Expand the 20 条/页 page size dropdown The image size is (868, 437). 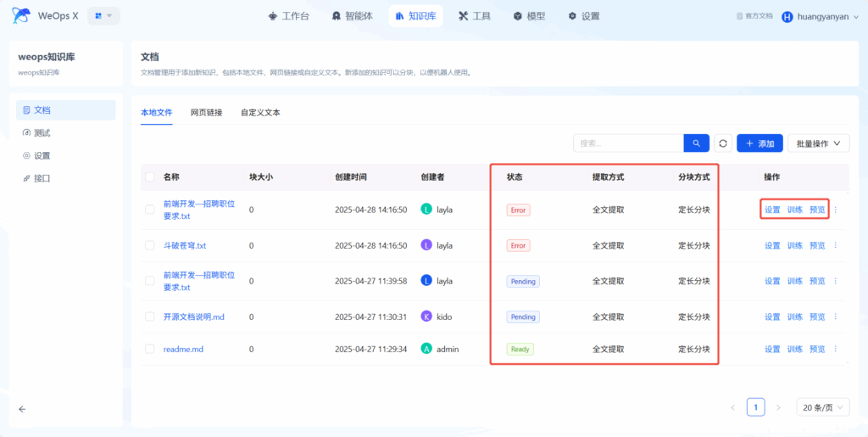click(822, 407)
